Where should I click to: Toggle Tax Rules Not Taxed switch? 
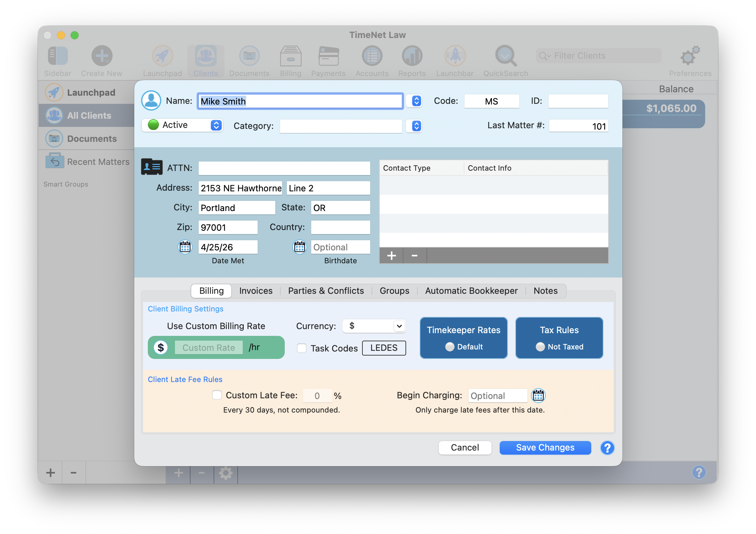(x=540, y=347)
